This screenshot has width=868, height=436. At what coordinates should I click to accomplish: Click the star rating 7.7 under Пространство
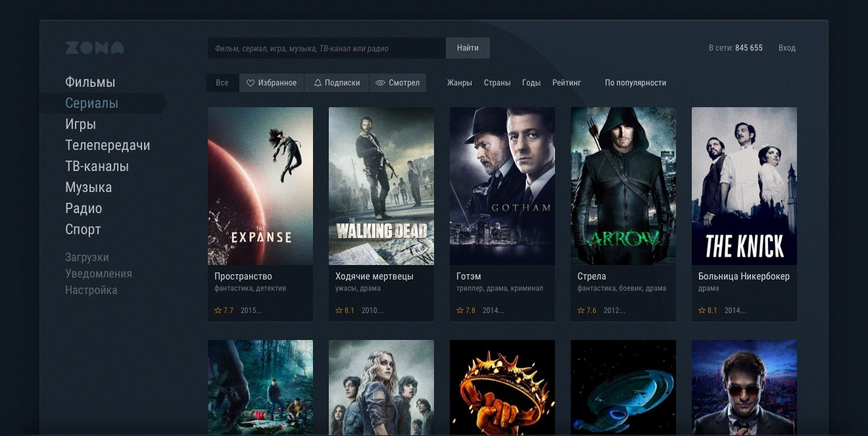(224, 310)
